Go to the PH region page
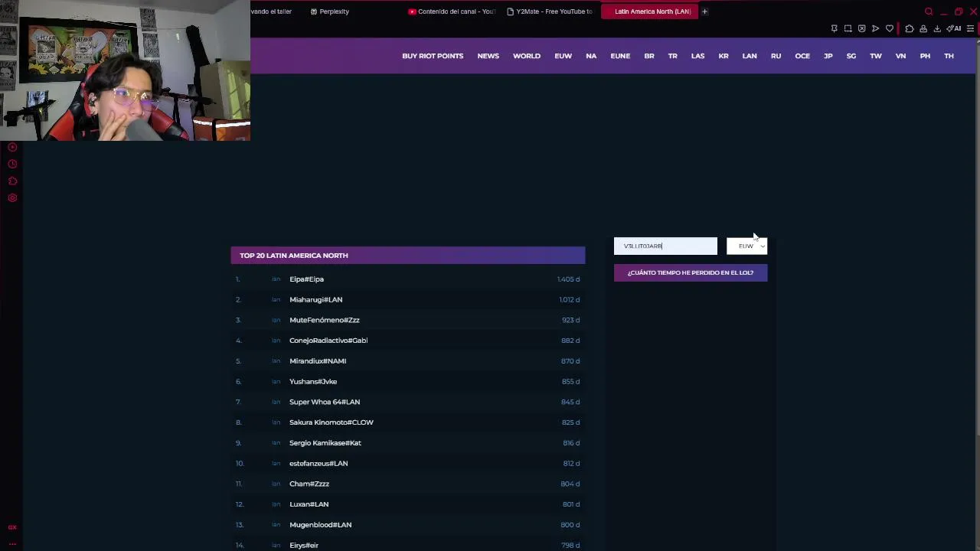Screen dimensions: 980x551 pos(925,56)
